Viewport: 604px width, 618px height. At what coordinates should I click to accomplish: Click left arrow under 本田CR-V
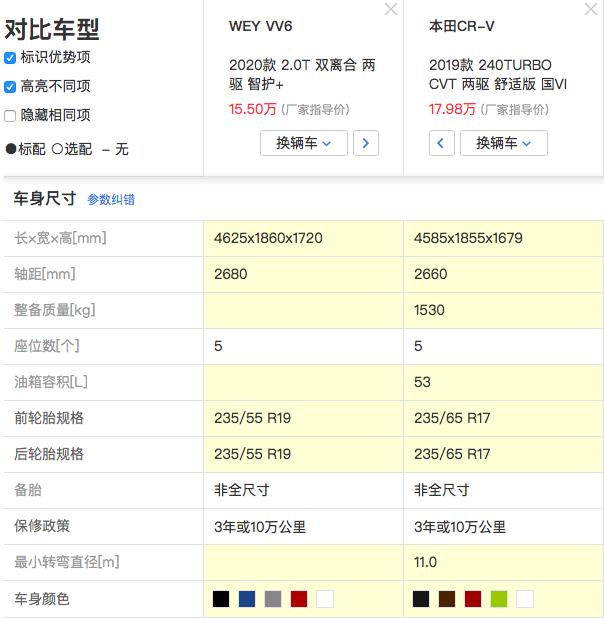441,143
